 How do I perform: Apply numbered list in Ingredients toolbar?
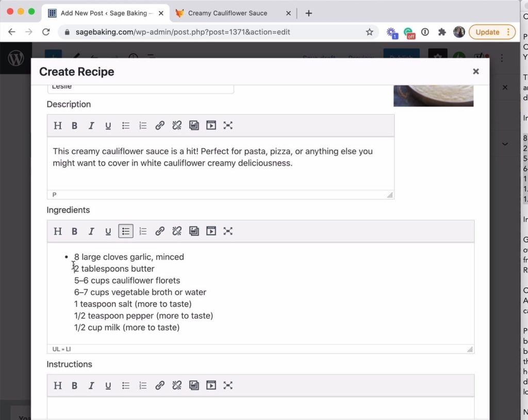point(143,231)
